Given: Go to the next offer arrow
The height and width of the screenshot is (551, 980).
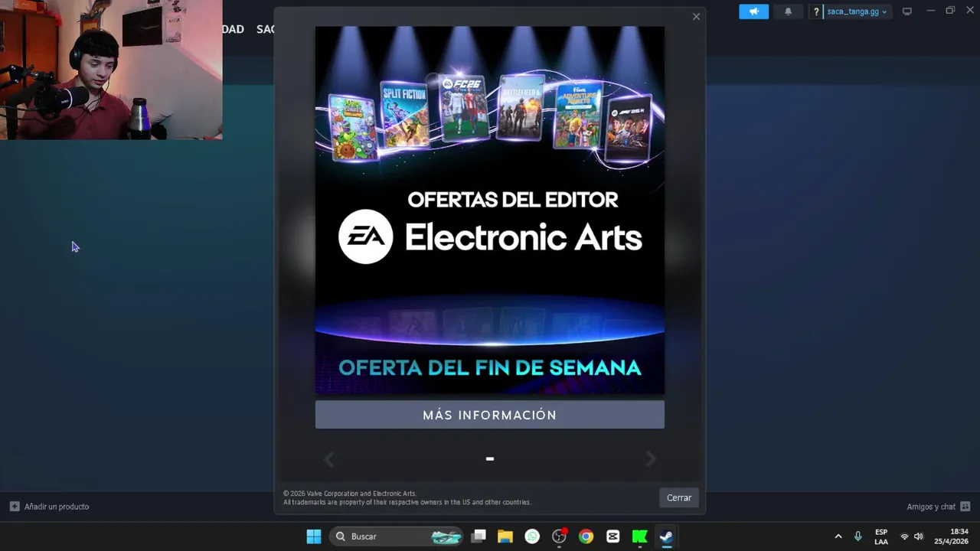Looking at the screenshot, I should coord(651,458).
